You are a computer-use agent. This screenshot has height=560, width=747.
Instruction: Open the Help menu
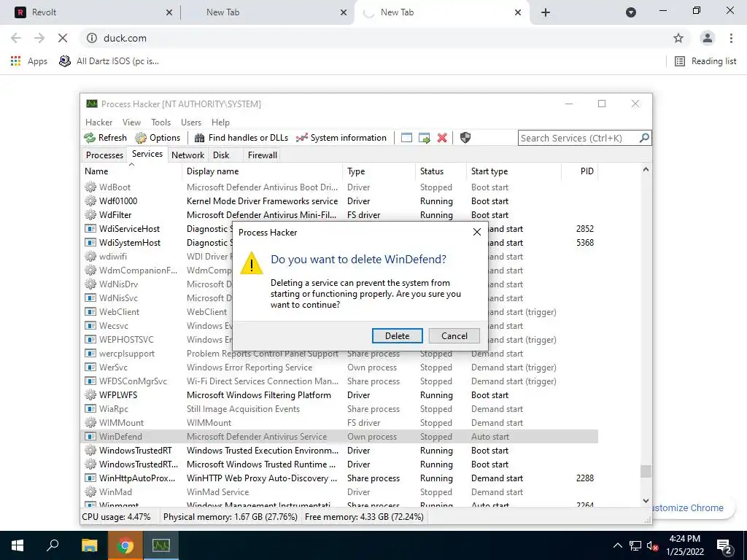(220, 122)
